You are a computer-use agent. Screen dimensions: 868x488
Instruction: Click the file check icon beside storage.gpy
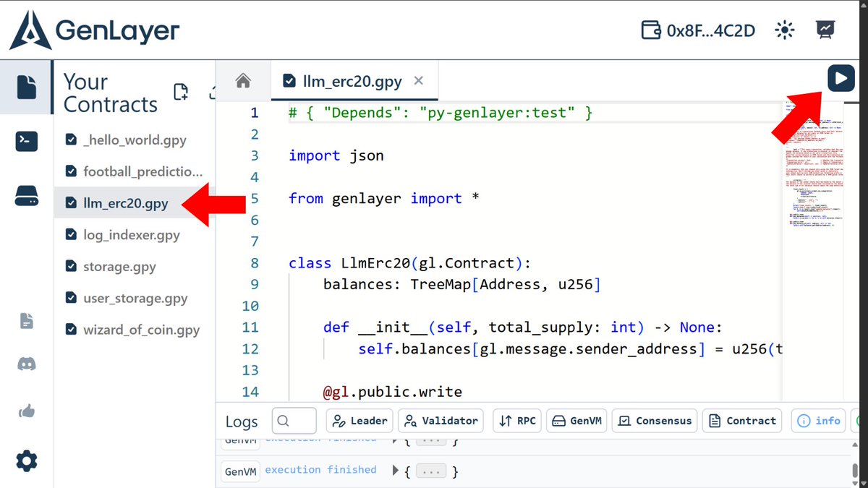(71, 267)
